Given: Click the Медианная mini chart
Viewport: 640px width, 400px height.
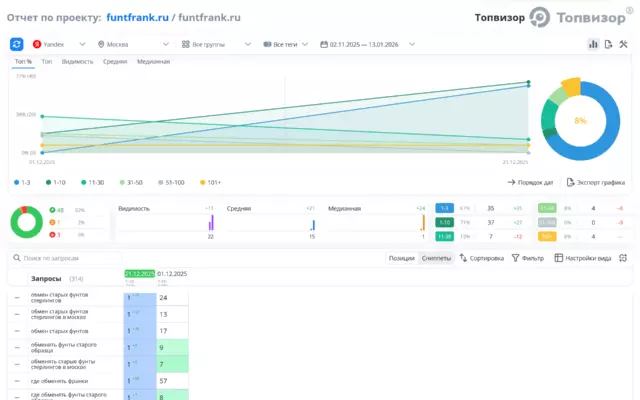Looking at the screenshot, I should (x=377, y=222).
